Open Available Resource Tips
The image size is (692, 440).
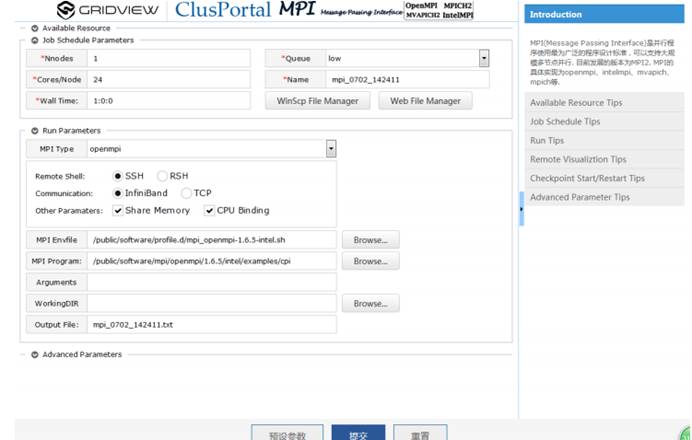tap(604, 102)
